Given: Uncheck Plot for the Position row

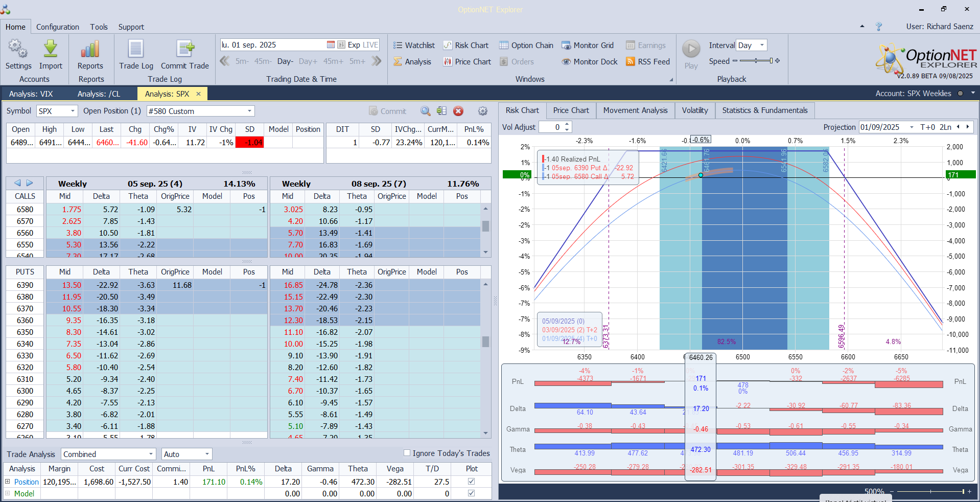Looking at the screenshot, I should pos(472,482).
